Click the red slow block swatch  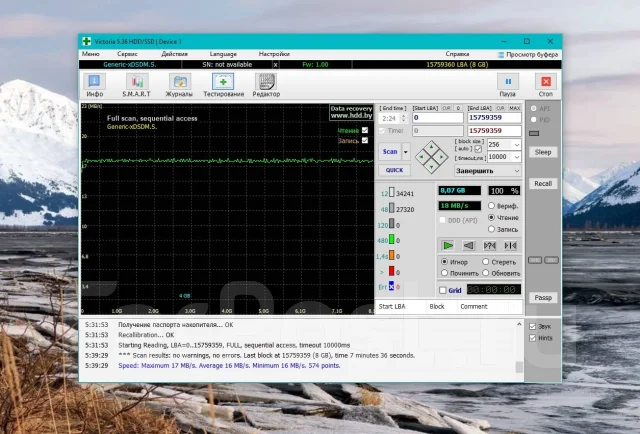[391, 271]
